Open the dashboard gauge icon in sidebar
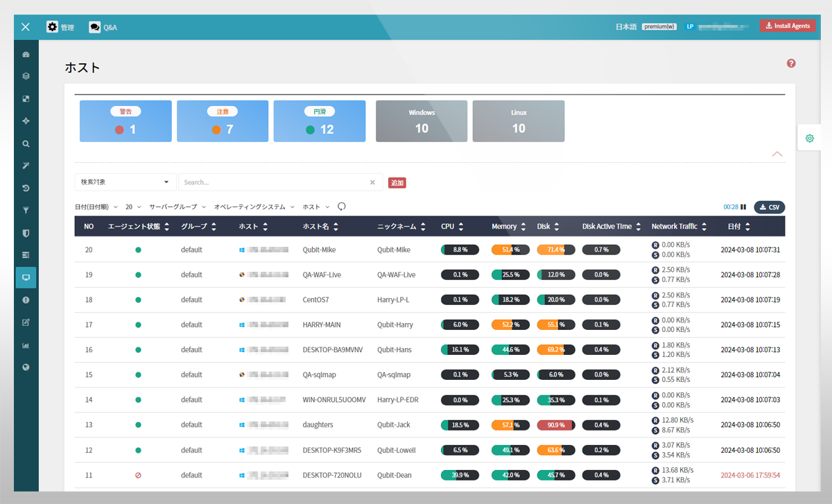This screenshot has height=504, width=832. 26,54
